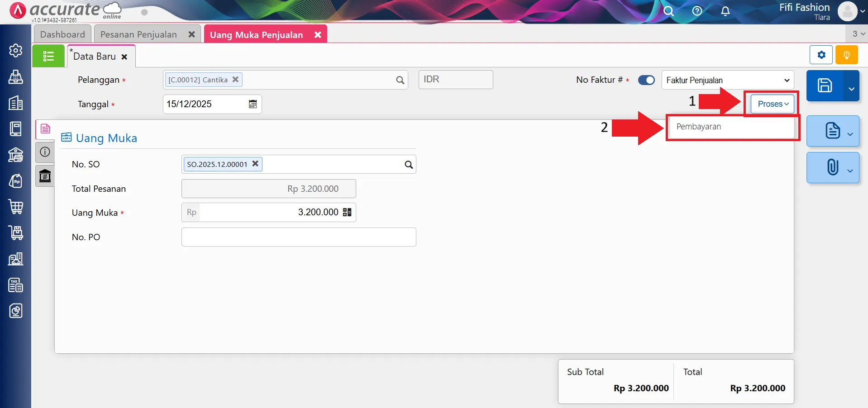Open the global search magnifier in header
868x408 pixels.
(668, 11)
